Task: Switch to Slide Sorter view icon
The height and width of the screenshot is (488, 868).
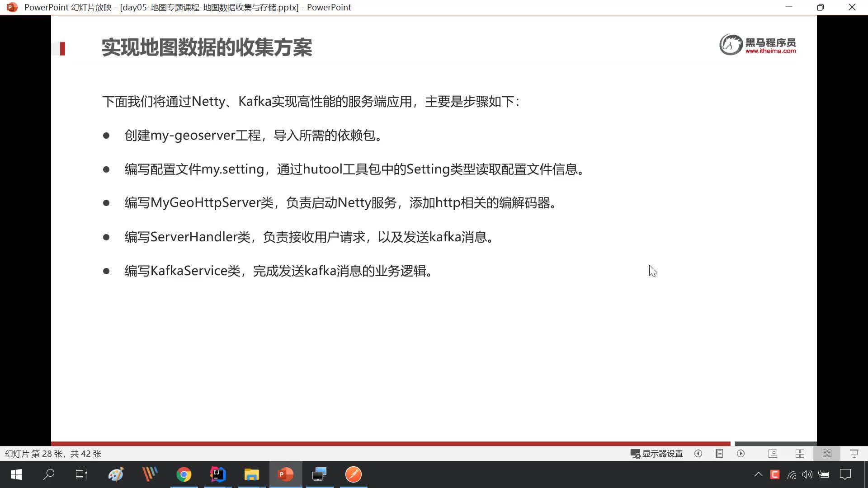Action: tap(800, 454)
